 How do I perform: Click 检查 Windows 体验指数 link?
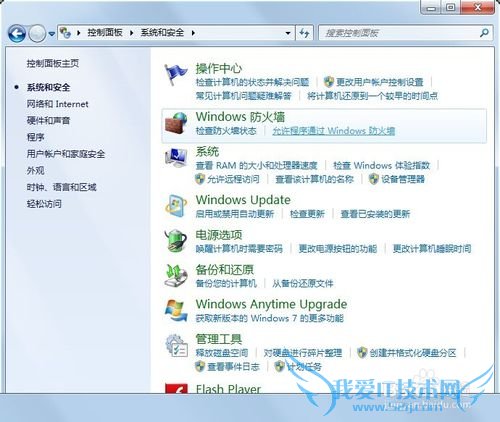pos(381,165)
